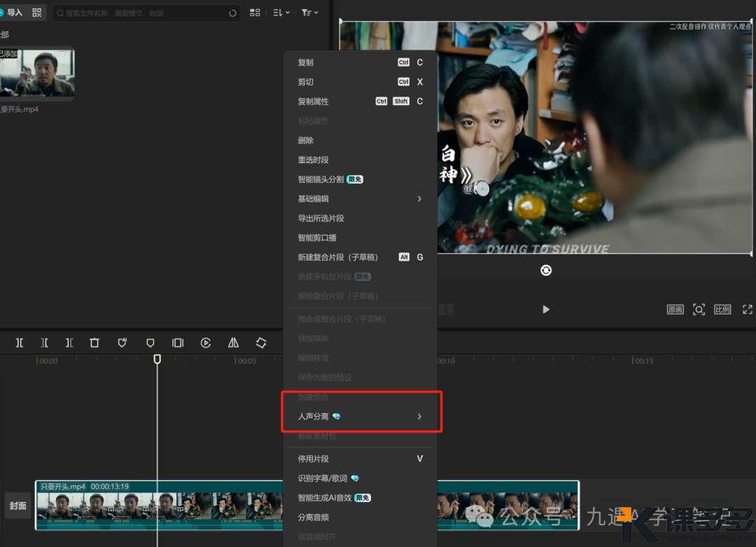Choose 分离音频 menu entry
Screen dimensions: 756x547
(360, 517)
